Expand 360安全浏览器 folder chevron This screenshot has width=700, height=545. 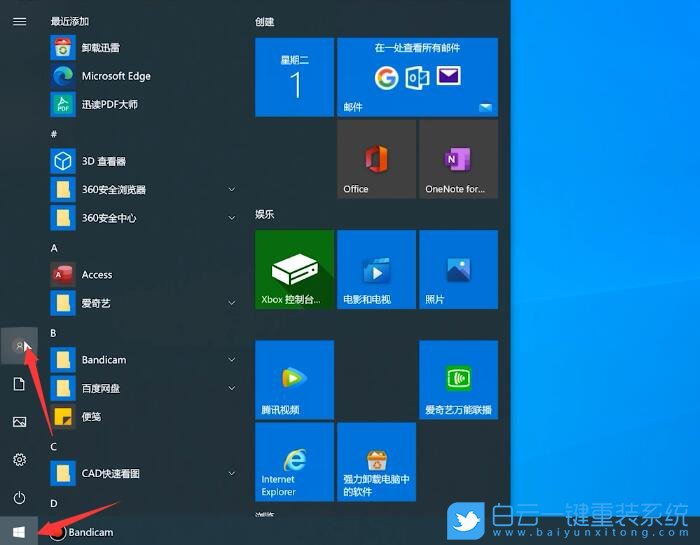point(232,190)
